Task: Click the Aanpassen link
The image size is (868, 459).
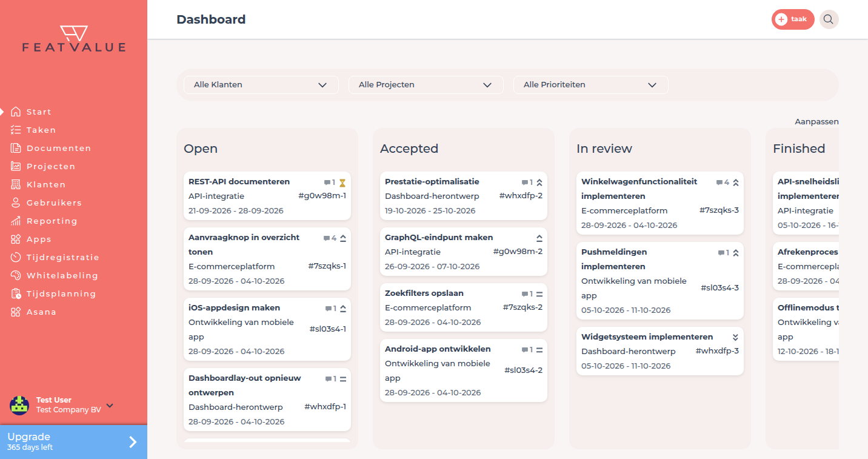Action: (817, 121)
